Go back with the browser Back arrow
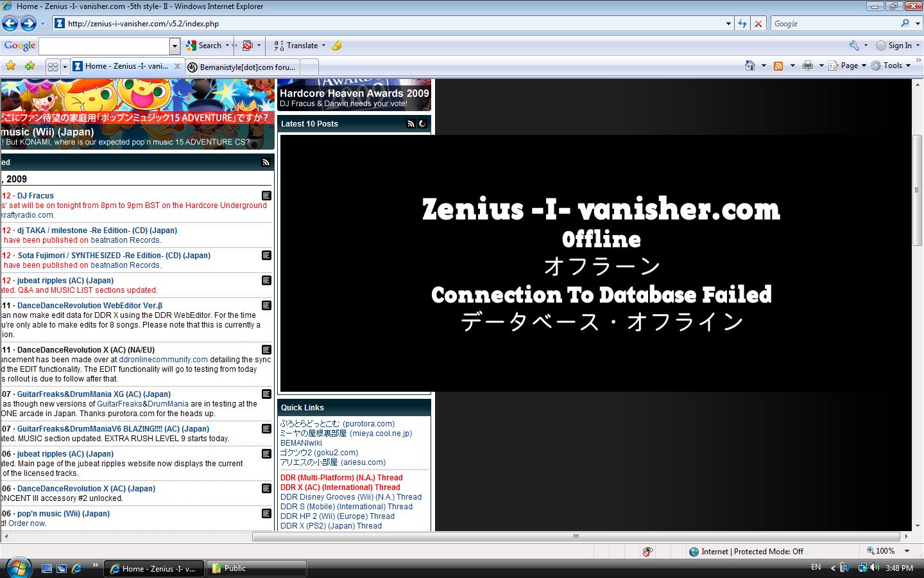924x578 pixels. pos(10,24)
